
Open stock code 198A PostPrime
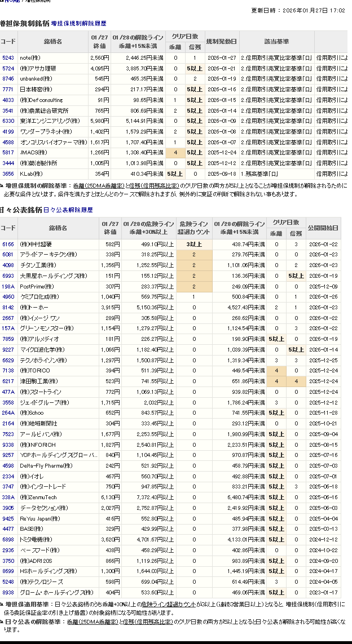8,286
